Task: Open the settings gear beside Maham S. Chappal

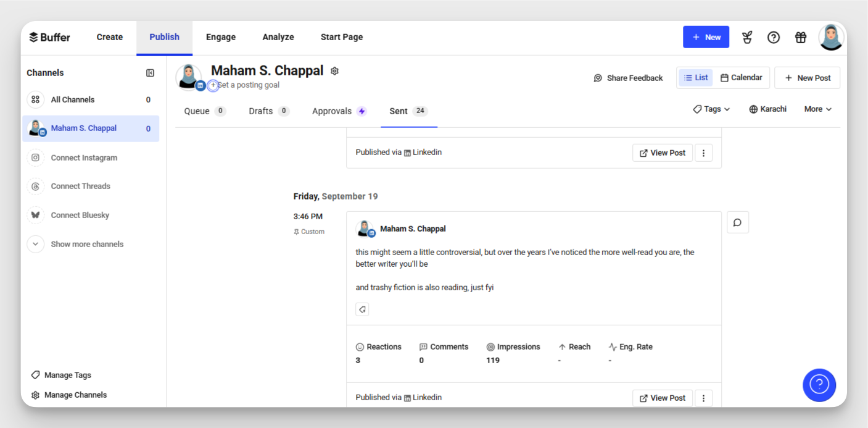Action: [x=334, y=71]
